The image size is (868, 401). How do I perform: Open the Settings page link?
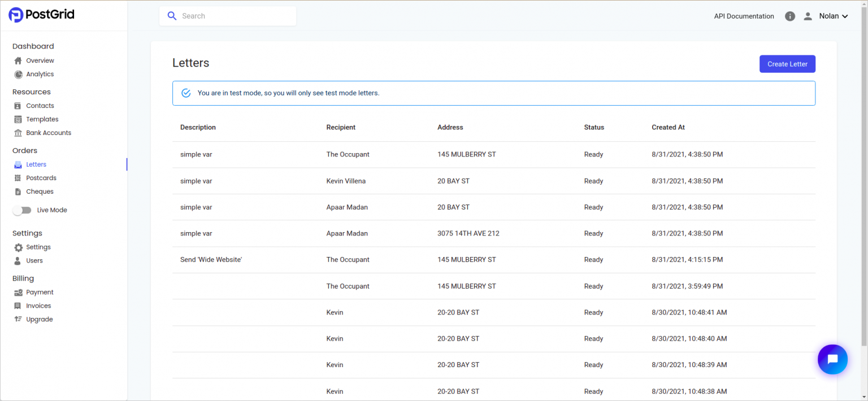coord(38,247)
